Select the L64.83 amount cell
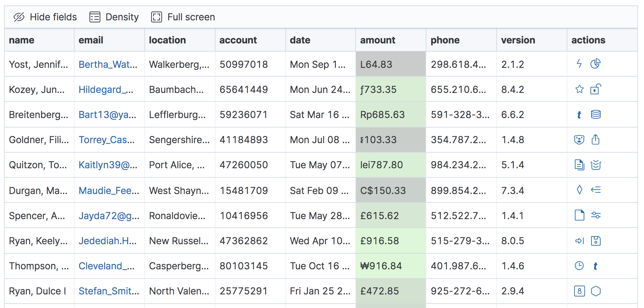The image size is (644, 308). [391, 64]
